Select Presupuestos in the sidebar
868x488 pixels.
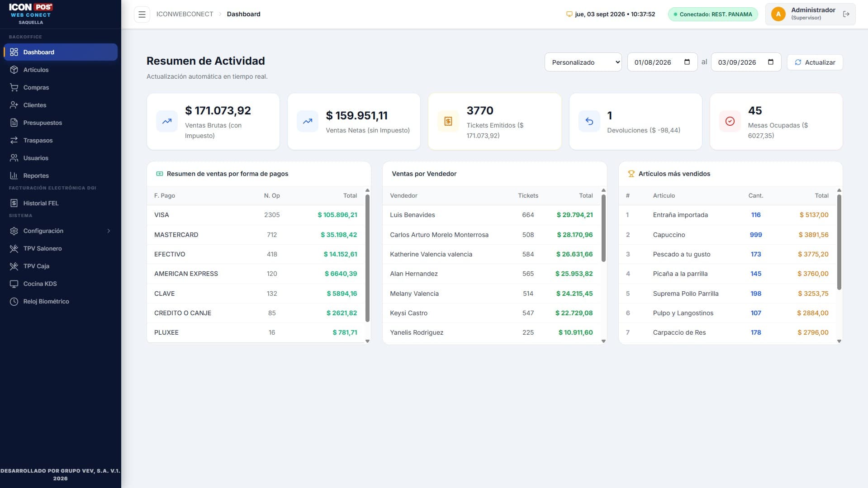click(61, 123)
